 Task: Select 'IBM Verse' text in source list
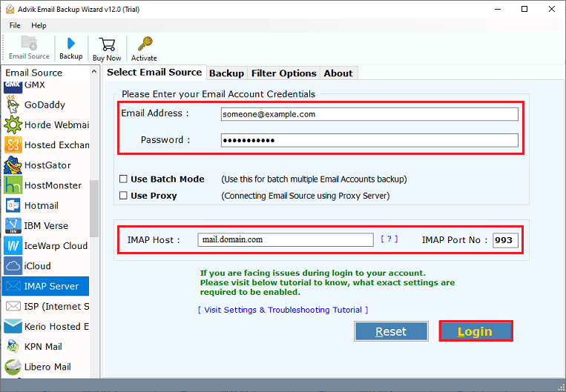click(46, 226)
